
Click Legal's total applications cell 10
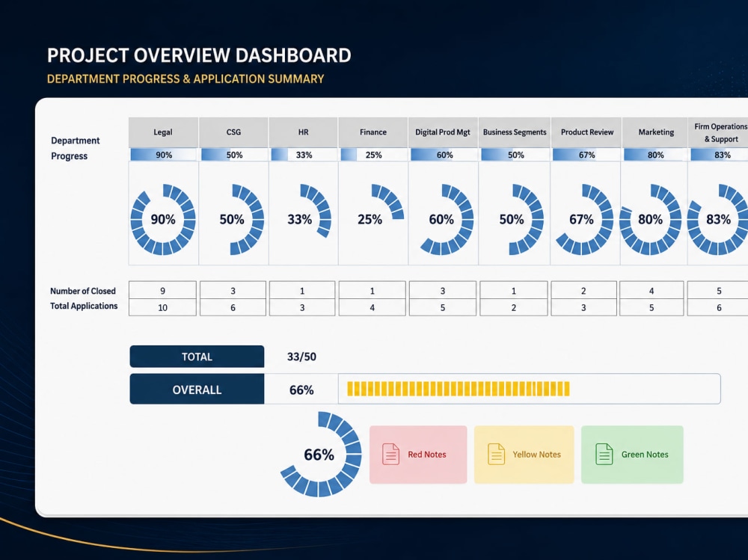[162, 308]
